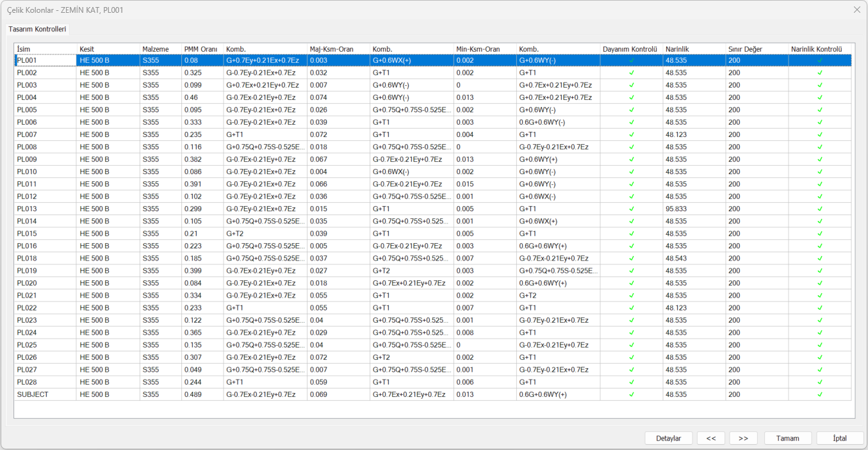Click the Narinlik Kontrolü checkmark for PL004
This screenshot has width=868, height=450.
click(819, 97)
